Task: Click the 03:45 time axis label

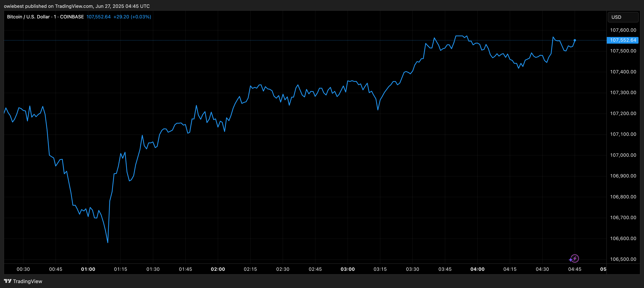Action: coord(445,269)
